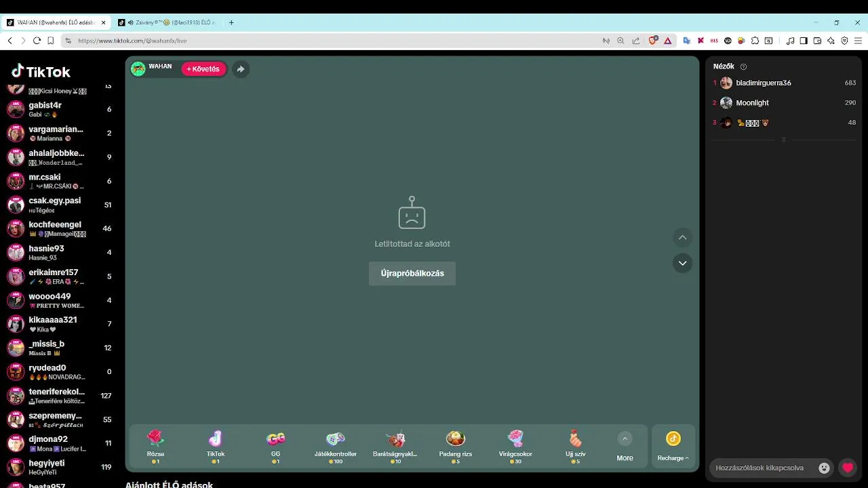Click the browser forward arrow
Image resolution: width=868 pixels, height=488 pixels.
point(23,41)
